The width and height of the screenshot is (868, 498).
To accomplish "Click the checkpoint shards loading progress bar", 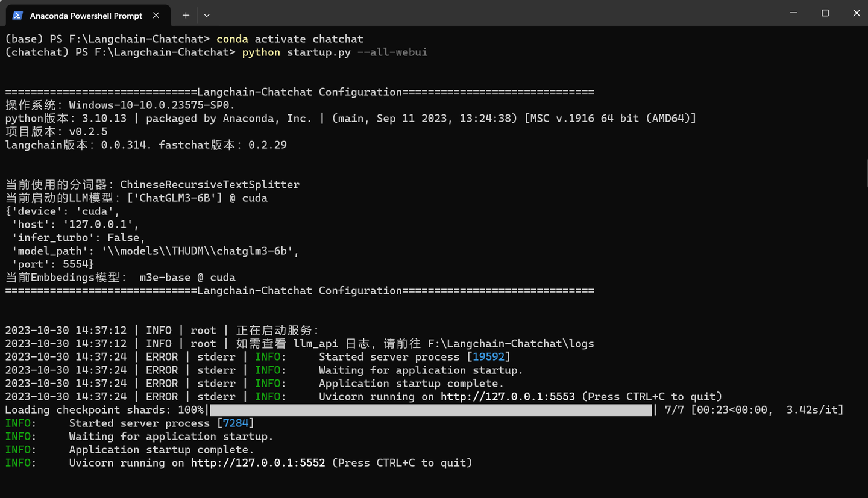I will point(431,410).
